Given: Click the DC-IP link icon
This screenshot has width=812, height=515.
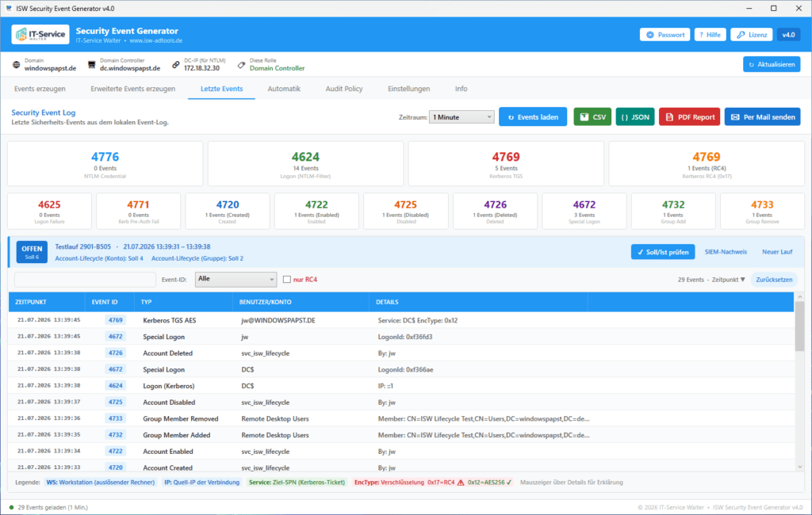Looking at the screenshot, I should [176, 65].
